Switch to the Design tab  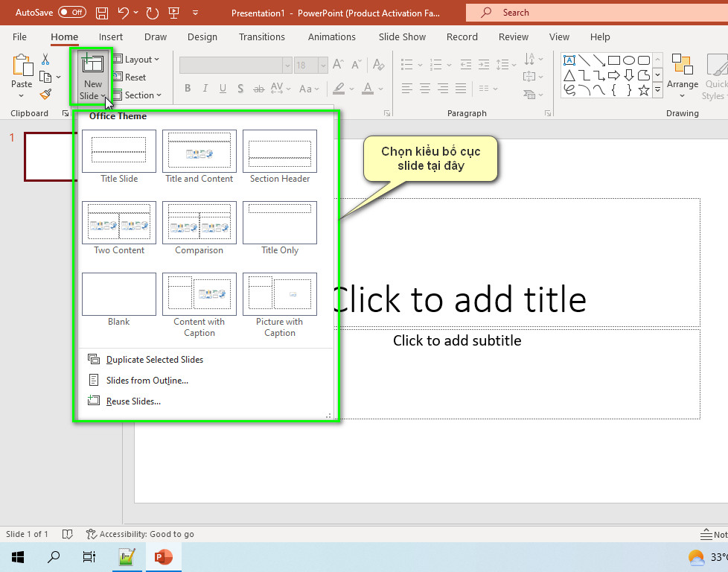[x=202, y=37]
